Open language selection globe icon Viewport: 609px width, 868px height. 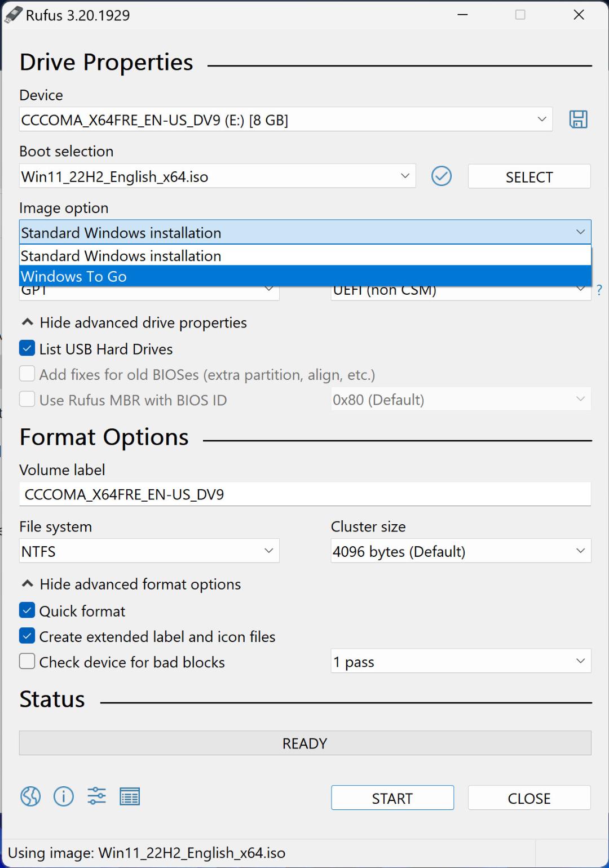pyautogui.click(x=30, y=796)
